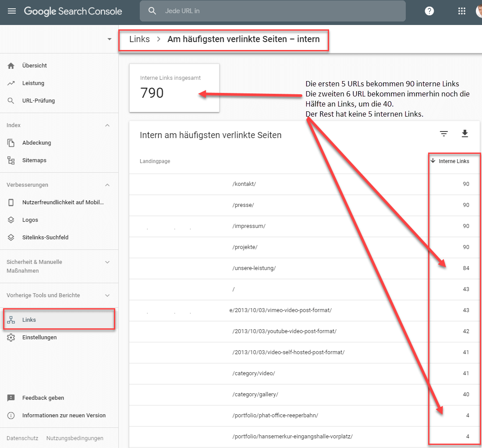The height and width of the screenshot is (448, 482).
Task: Select the hansemerkur-eingangshalle-vorplatz row
Action: 305,437
